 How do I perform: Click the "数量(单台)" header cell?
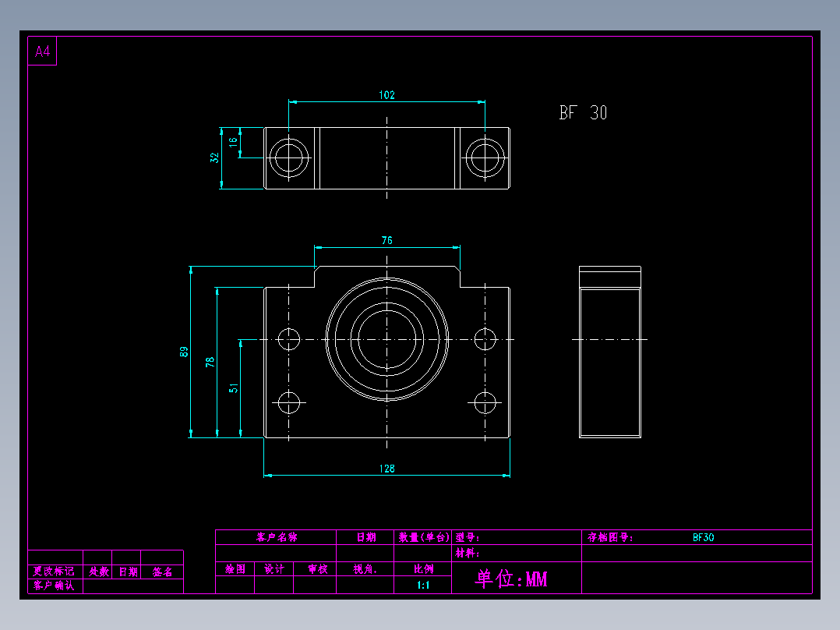pyautogui.click(x=423, y=537)
